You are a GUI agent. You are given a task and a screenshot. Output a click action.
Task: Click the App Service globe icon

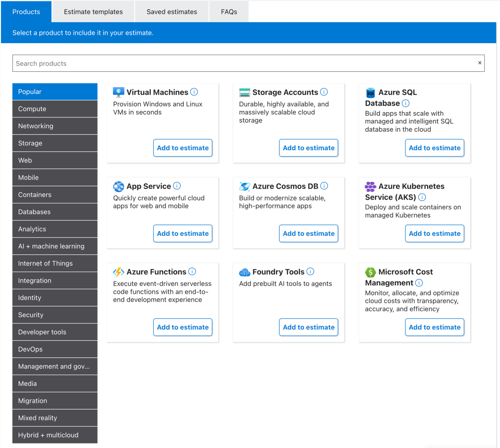(119, 186)
